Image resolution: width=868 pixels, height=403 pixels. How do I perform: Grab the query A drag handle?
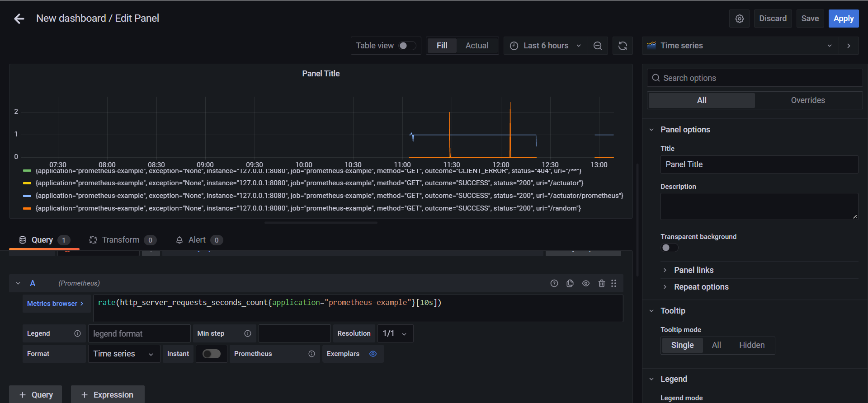614,283
